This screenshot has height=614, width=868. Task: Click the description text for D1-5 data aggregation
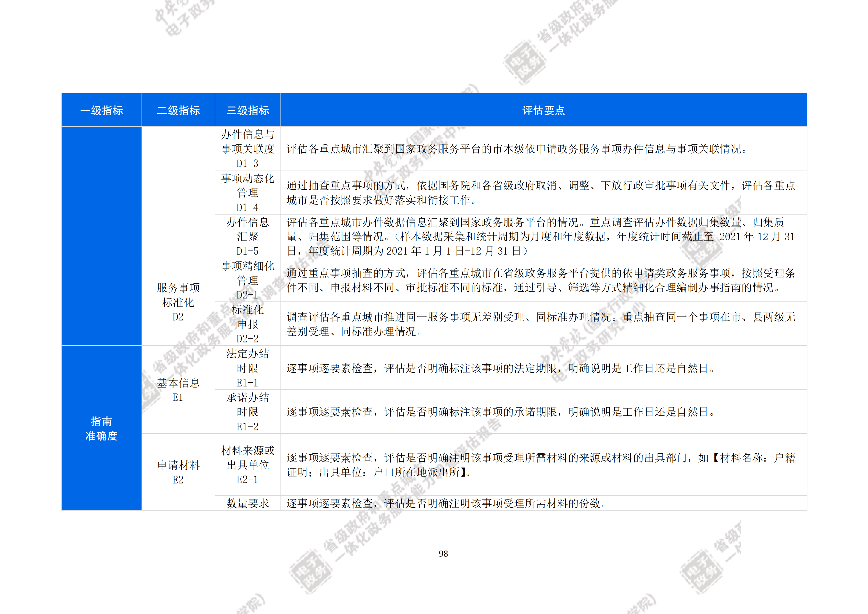click(541, 236)
